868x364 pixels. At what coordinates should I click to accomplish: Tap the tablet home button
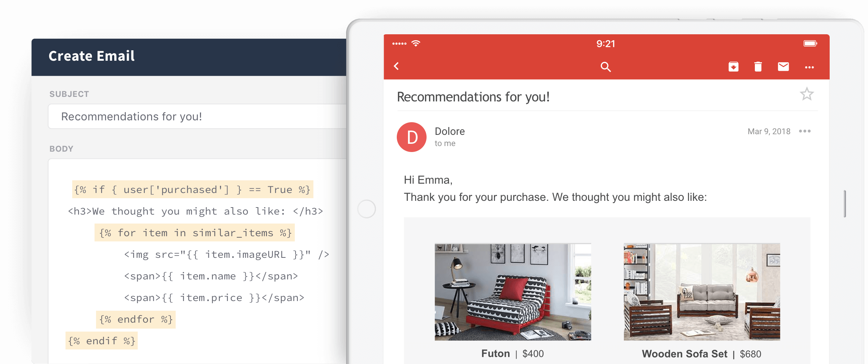pyautogui.click(x=367, y=209)
